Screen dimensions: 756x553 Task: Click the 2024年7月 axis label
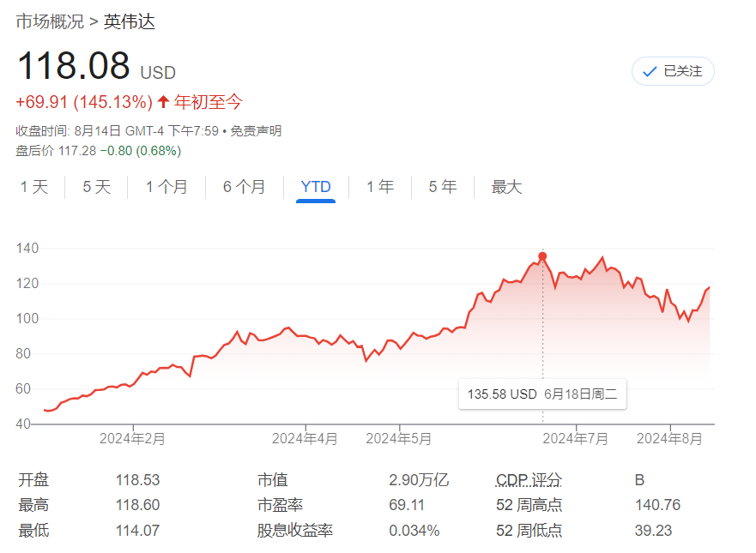[x=575, y=439]
